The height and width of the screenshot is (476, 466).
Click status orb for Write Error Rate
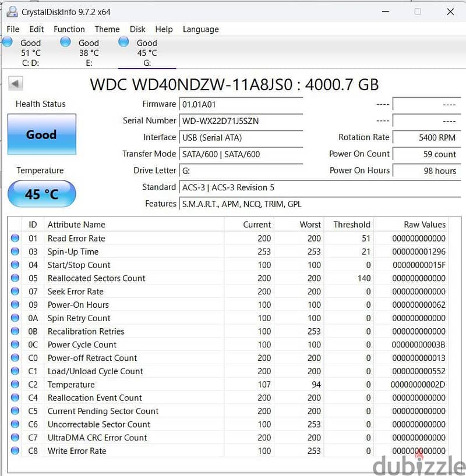[15, 451]
